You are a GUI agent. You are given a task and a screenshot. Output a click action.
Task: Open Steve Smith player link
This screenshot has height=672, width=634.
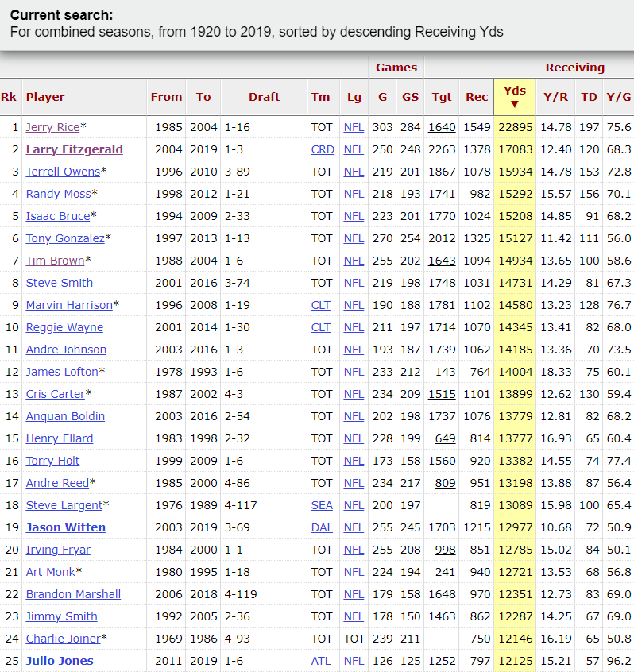click(x=59, y=284)
